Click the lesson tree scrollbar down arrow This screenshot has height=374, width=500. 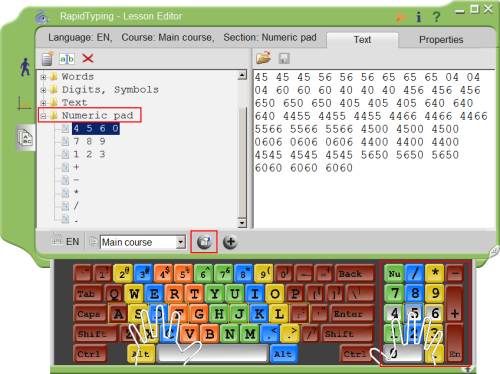[x=242, y=222]
